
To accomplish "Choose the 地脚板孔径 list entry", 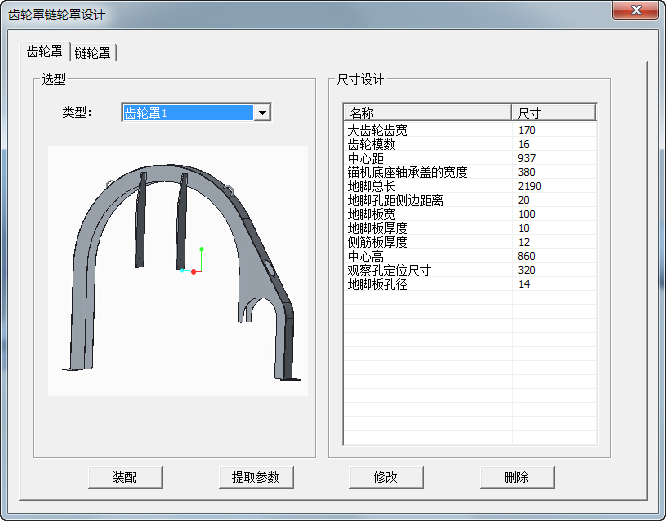I will click(377, 285).
